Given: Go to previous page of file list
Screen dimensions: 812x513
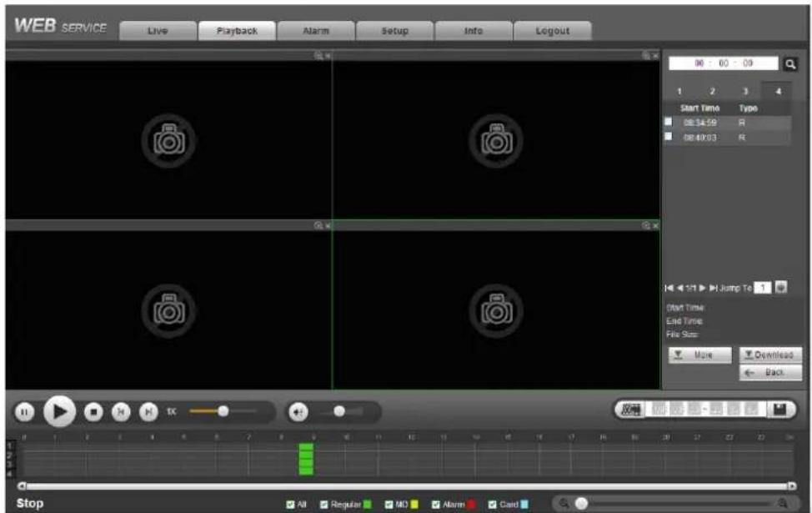Looking at the screenshot, I should coord(680,288).
